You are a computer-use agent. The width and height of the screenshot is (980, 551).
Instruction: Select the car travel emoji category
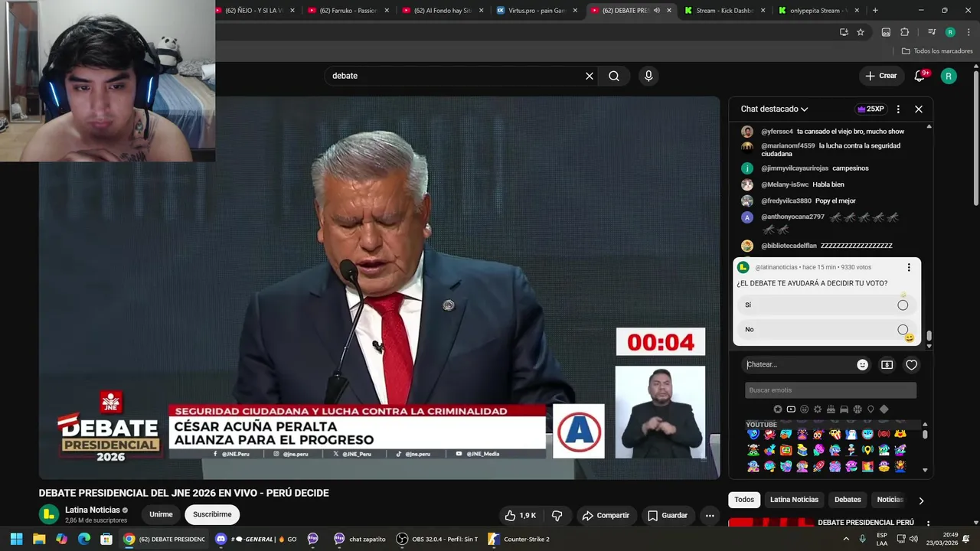(844, 409)
